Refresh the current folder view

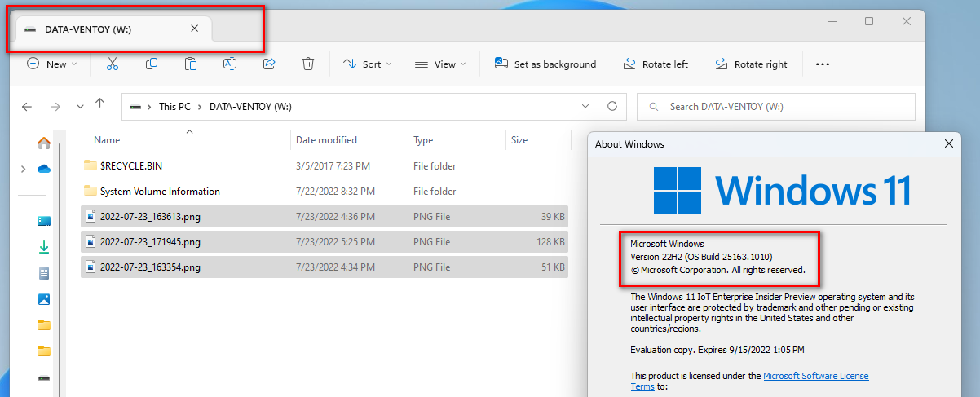click(x=612, y=106)
